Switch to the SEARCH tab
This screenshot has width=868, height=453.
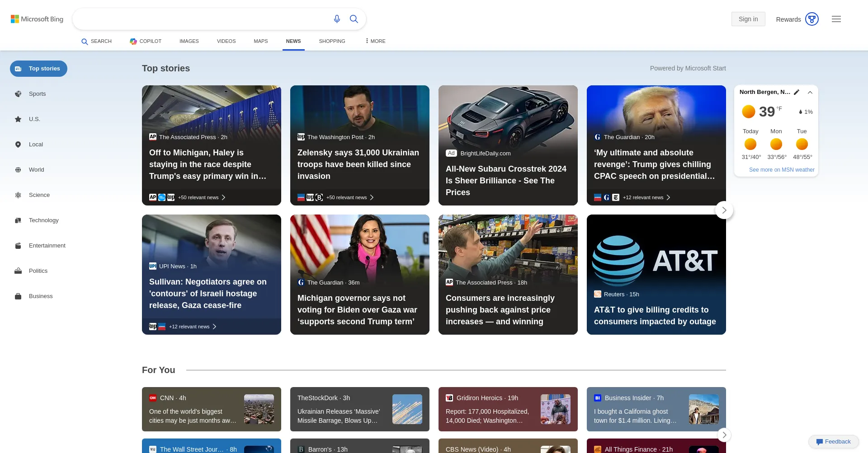pyautogui.click(x=97, y=41)
